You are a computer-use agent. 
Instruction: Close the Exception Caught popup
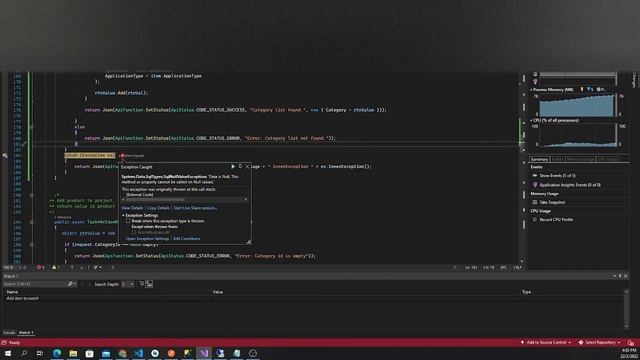click(247, 167)
